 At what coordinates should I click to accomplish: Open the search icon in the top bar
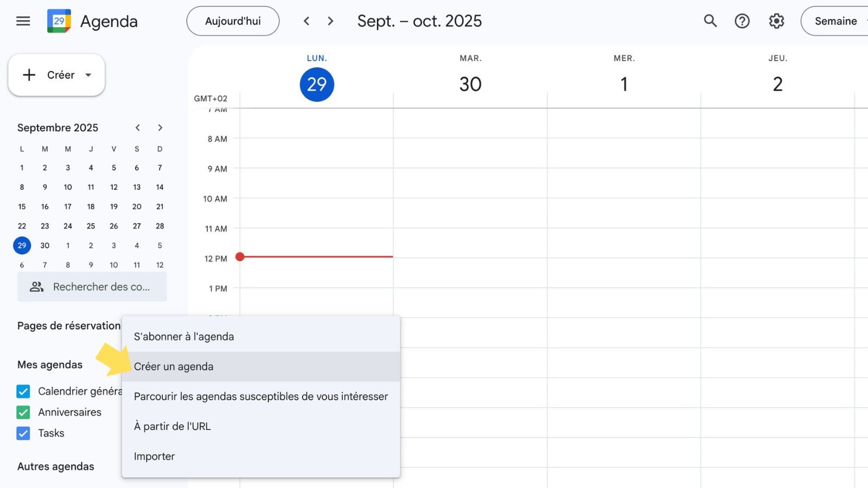[710, 21]
